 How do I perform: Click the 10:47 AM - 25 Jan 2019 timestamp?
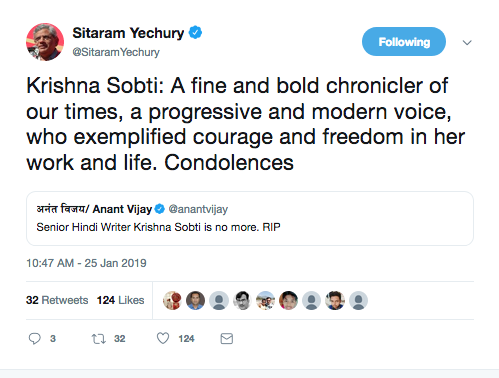pos(86,263)
